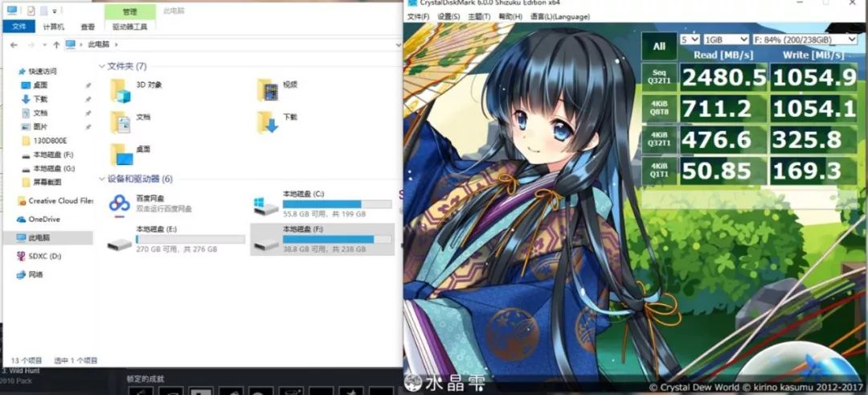
Task: Open the quick access toolbar customize arrow
Action: pyautogui.click(x=55, y=11)
